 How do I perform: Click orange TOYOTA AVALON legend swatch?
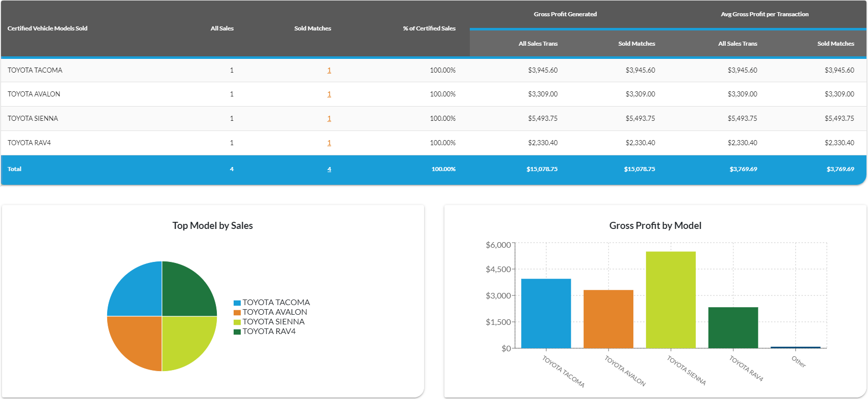(237, 313)
